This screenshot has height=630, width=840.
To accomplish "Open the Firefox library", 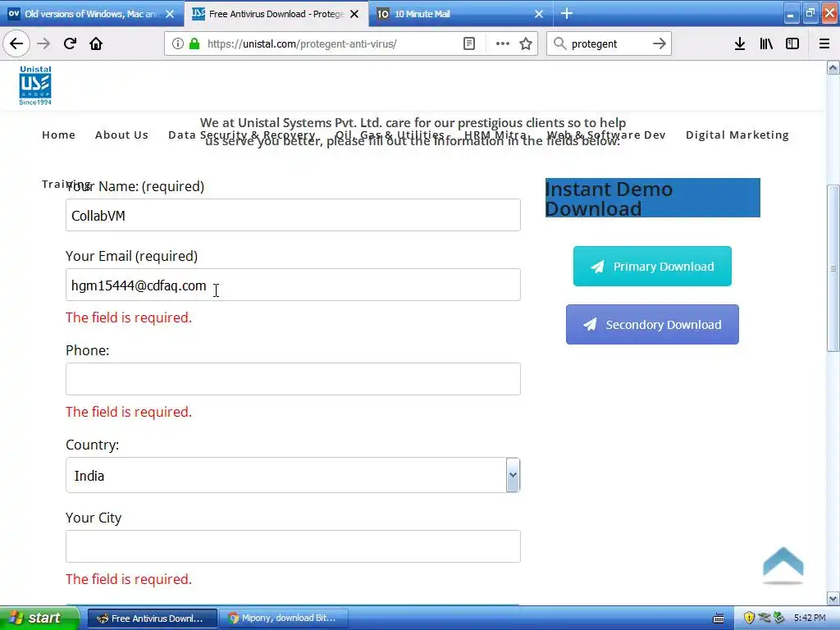I will [766, 43].
